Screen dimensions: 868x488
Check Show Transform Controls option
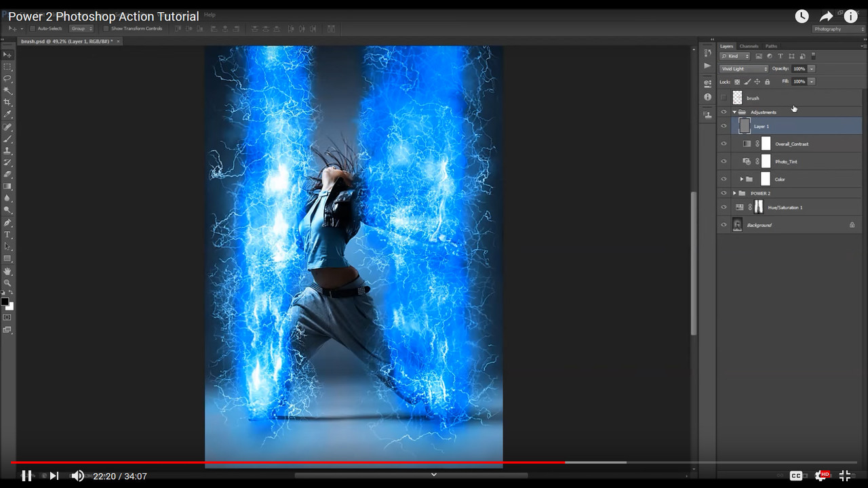(106, 28)
